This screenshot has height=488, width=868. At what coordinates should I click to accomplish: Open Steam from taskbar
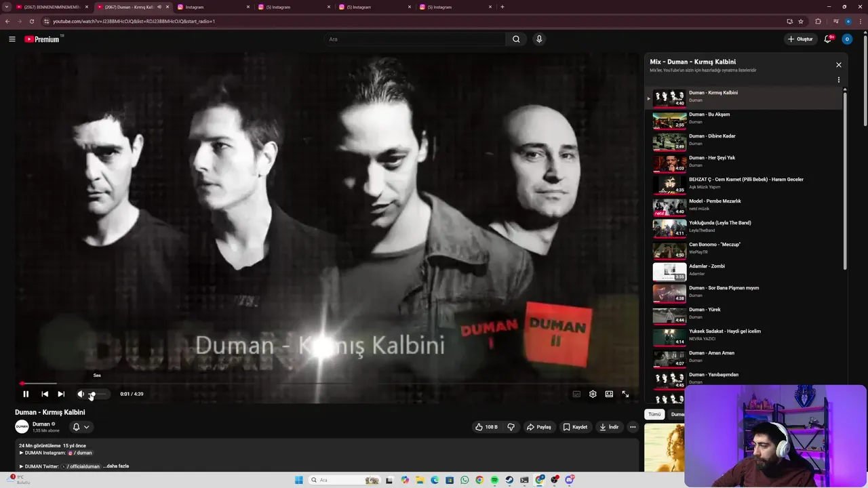pos(509,480)
